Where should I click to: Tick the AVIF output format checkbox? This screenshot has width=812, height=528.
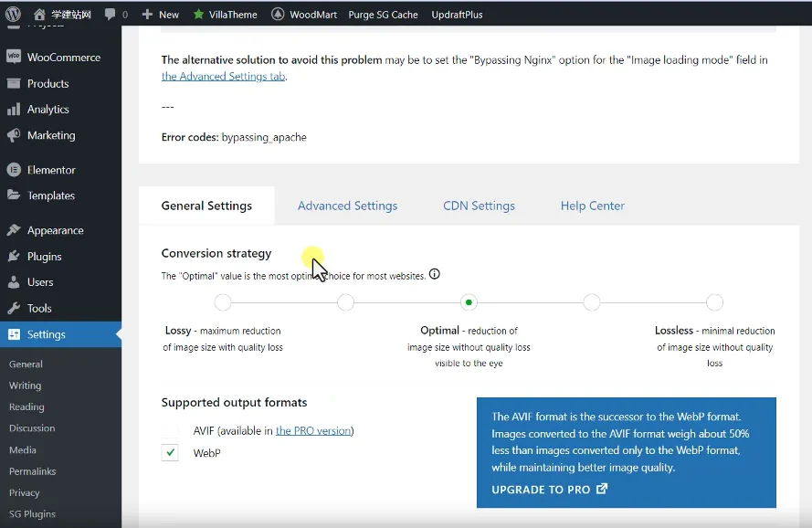170,430
